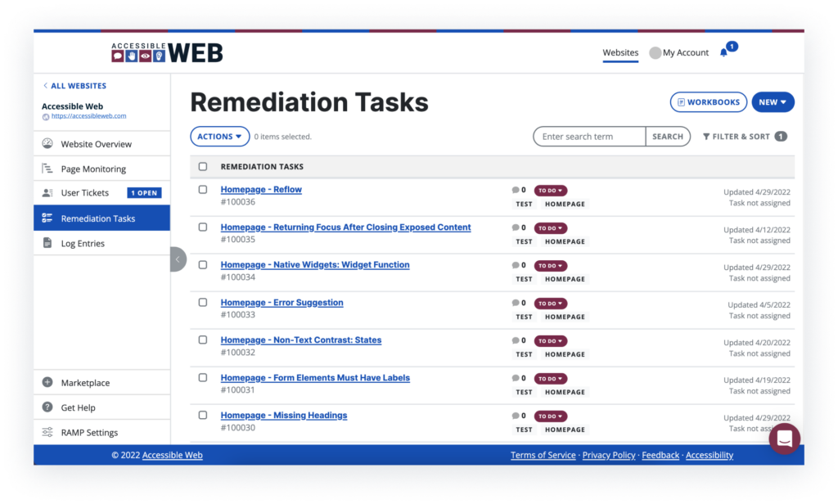
Task: Open the New dropdown button
Action: pyautogui.click(x=773, y=102)
